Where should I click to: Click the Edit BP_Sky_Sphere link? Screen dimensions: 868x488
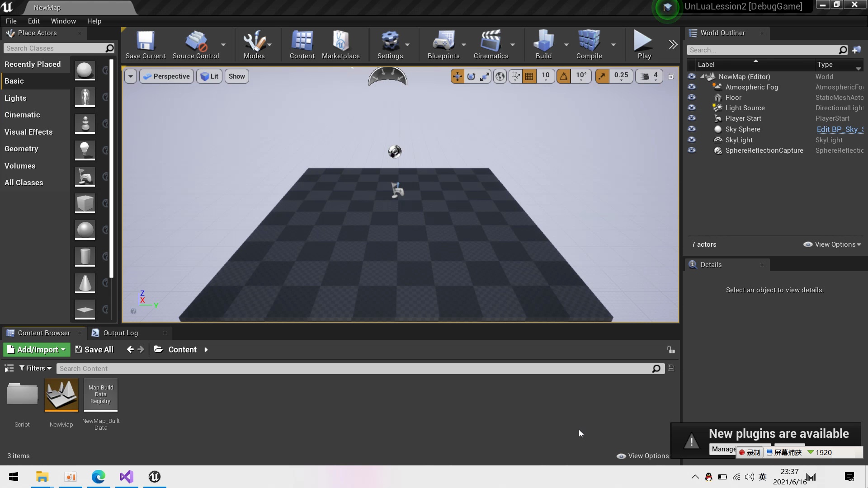(x=839, y=129)
